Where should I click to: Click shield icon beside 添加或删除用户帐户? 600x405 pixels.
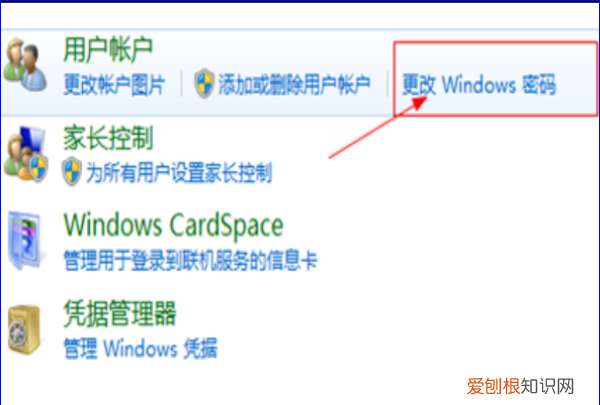[x=204, y=83]
